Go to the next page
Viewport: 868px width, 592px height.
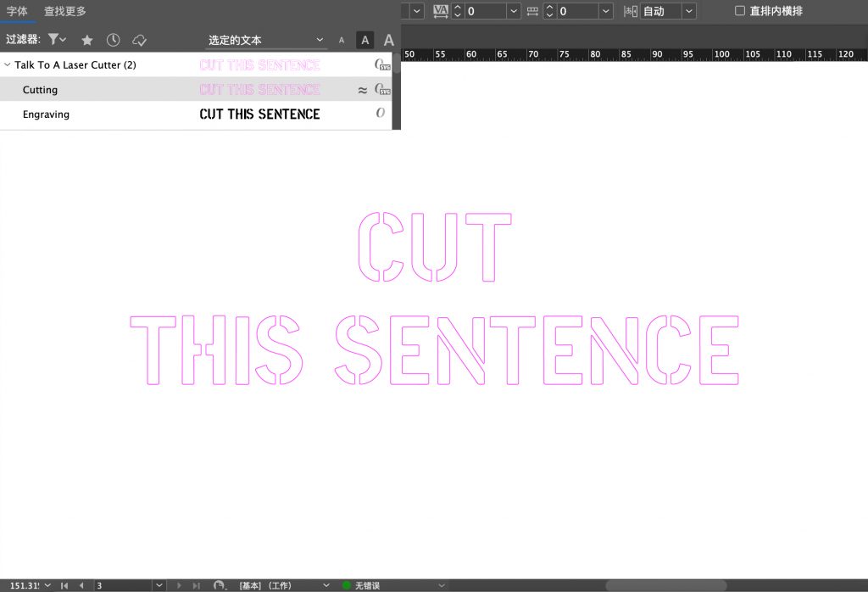[179, 585]
